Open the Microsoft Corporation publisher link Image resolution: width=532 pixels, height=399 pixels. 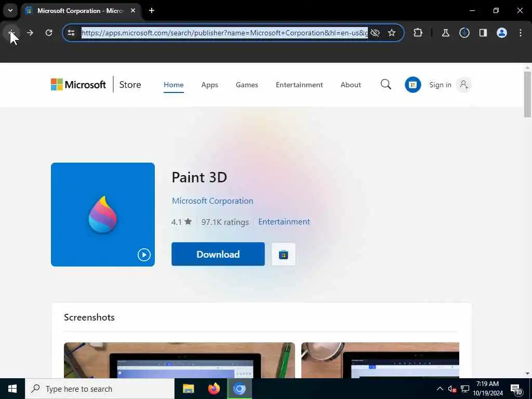(212, 201)
